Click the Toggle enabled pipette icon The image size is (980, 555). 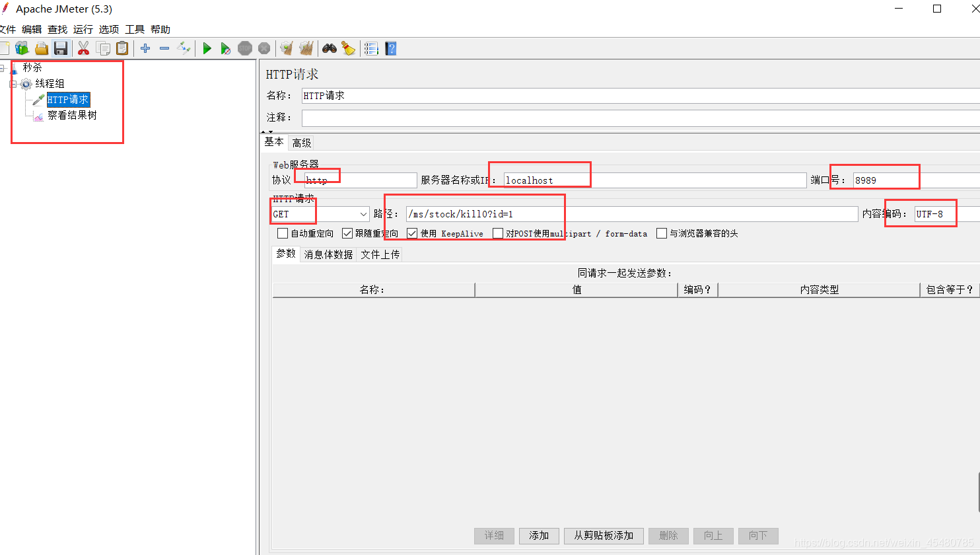184,48
